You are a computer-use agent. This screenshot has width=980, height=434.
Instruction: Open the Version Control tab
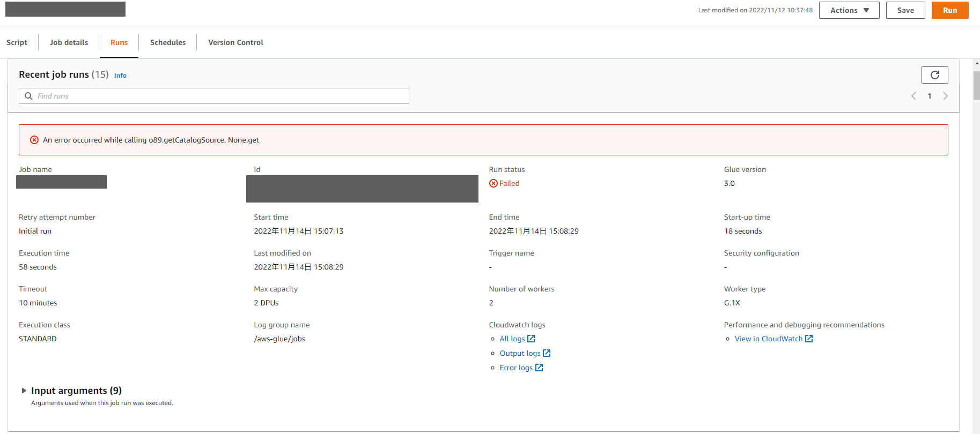pyautogui.click(x=235, y=42)
